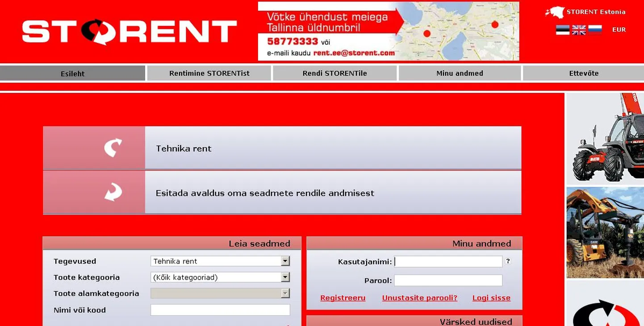The image size is (644, 326).
Task: Click the Registreeru link
Action: pyautogui.click(x=343, y=298)
